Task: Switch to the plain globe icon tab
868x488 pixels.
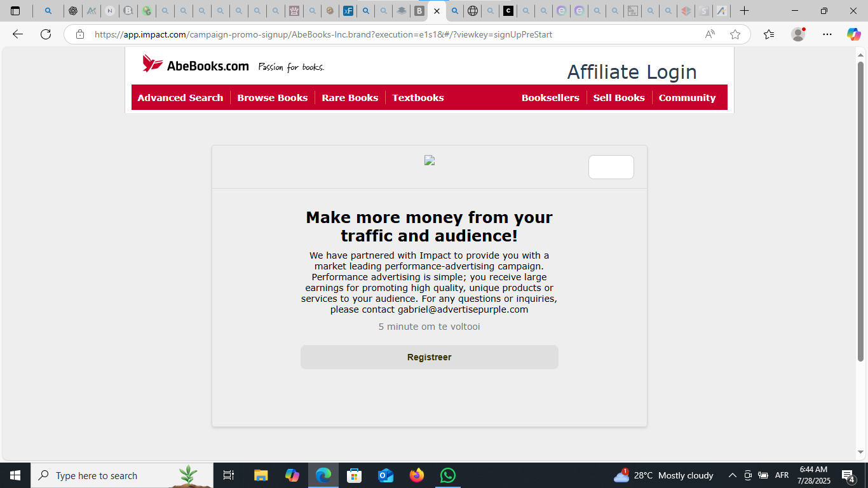Action: tap(472, 11)
